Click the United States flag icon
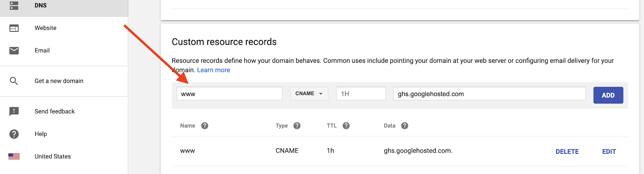 [14, 156]
